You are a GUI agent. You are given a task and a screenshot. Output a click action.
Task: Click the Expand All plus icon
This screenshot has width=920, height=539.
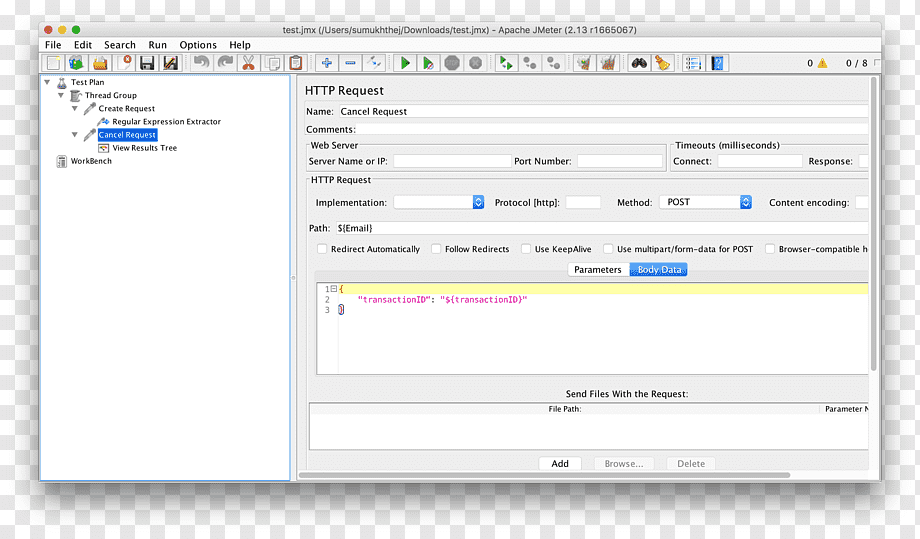tap(327, 63)
